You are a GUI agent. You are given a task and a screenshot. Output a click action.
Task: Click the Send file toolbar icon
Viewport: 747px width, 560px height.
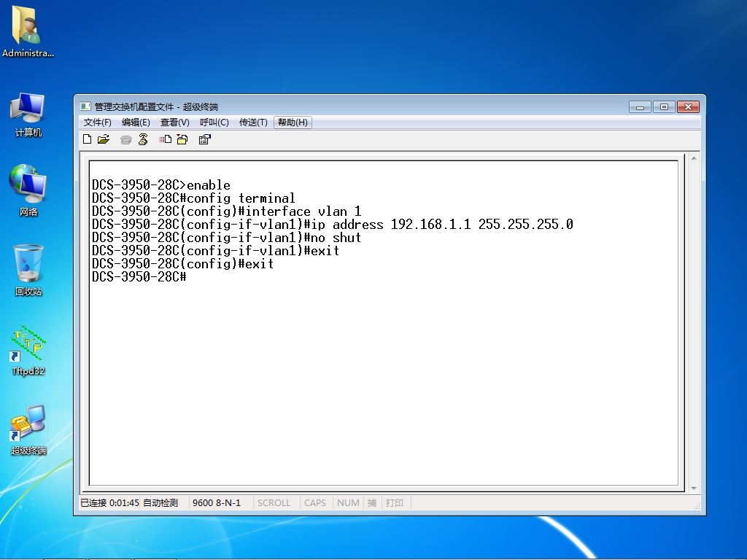click(166, 139)
